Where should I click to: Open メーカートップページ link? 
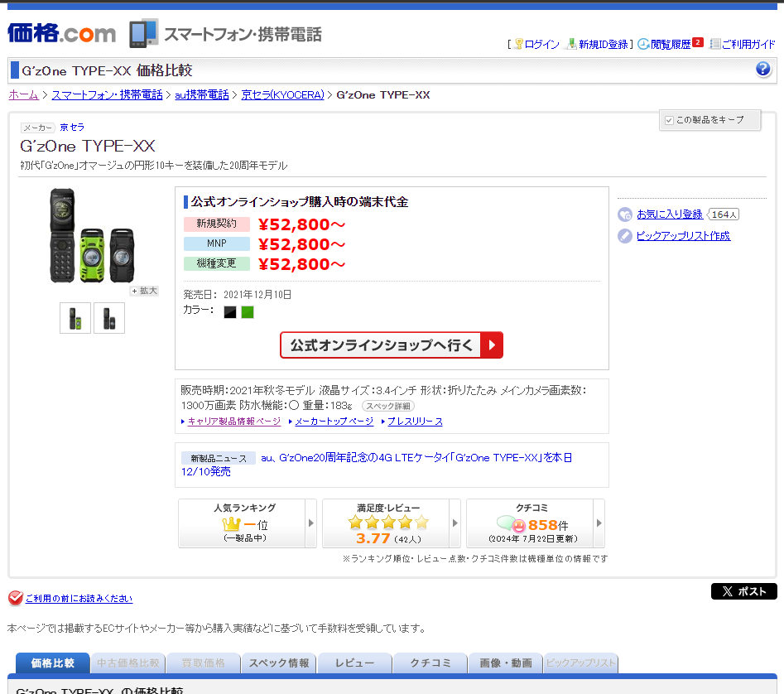coord(334,422)
